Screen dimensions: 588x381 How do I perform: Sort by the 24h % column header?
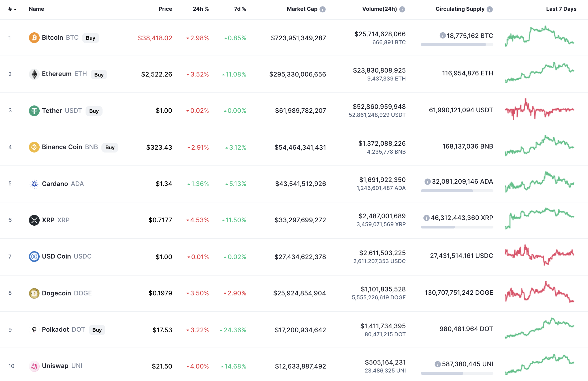(201, 9)
